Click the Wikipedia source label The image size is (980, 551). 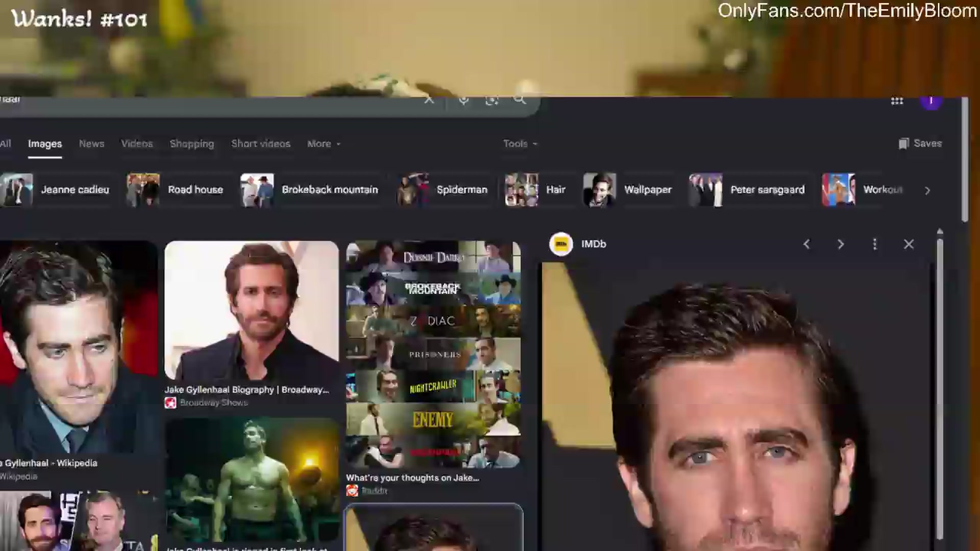coord(18,477)
